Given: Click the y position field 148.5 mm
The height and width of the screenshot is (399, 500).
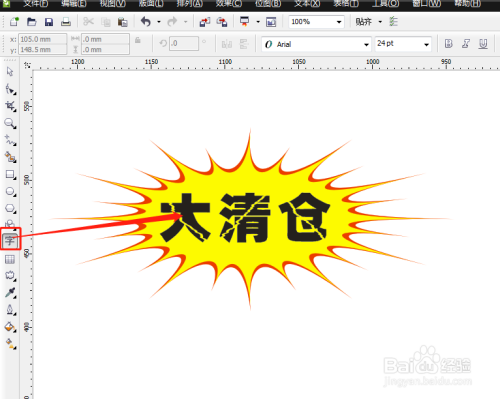Looking at the screenshot, I should point(42,49).
